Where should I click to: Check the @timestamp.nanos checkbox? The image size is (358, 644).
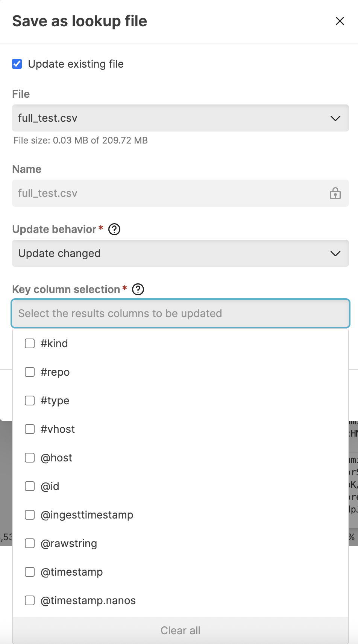(29, 600)
